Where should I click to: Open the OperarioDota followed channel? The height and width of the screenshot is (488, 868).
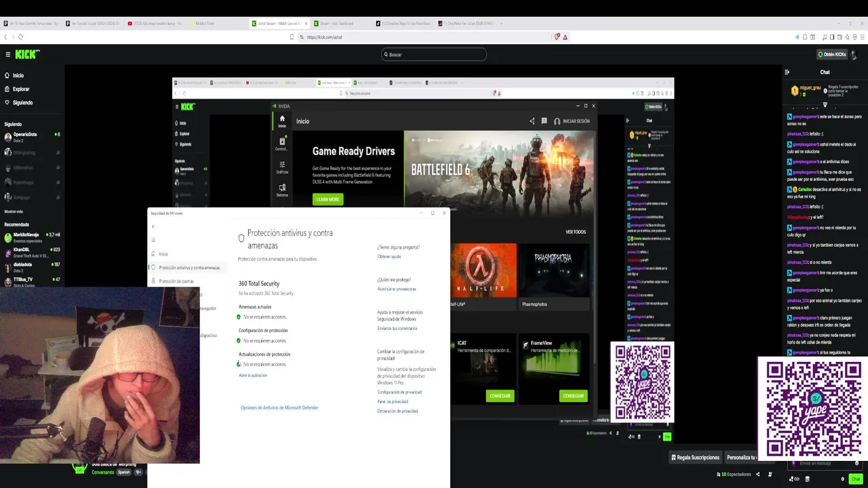(x=32, y=137)
